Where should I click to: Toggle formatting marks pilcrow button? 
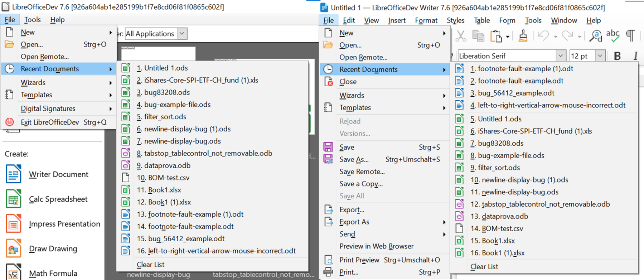click(630, 35)
